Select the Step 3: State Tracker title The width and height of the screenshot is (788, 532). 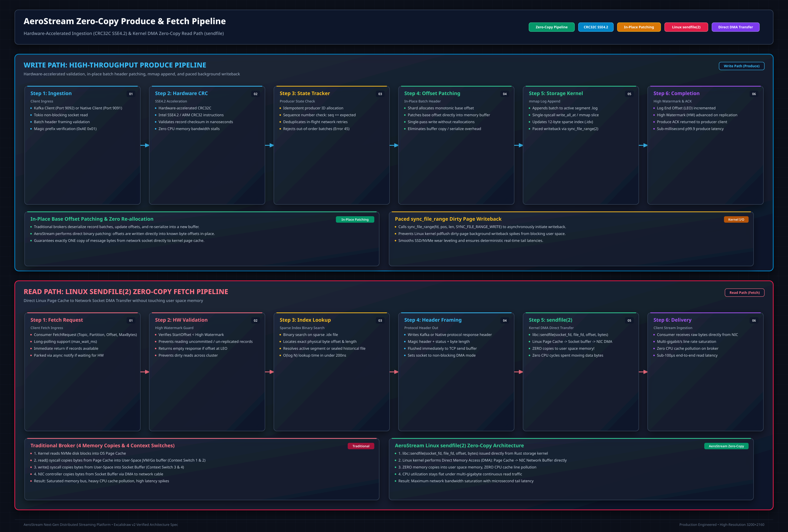click(304, 94)
